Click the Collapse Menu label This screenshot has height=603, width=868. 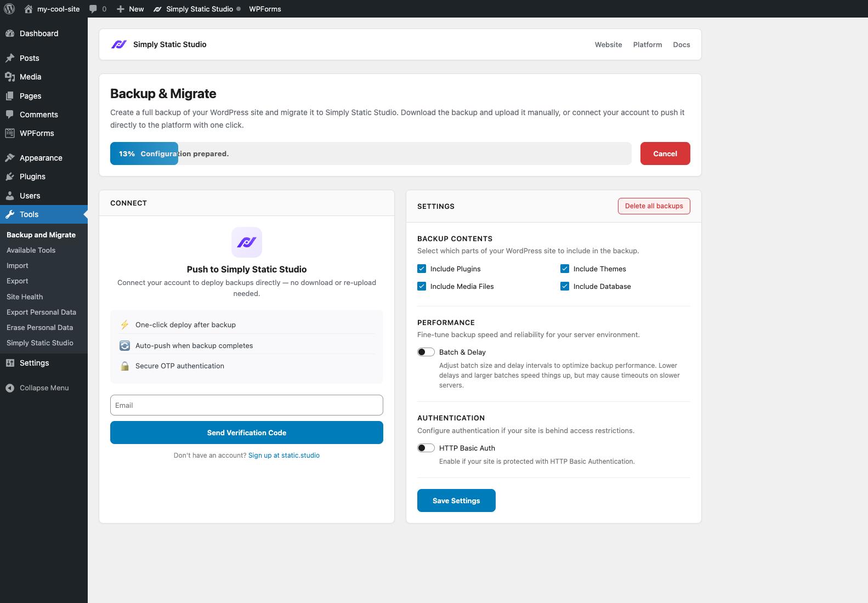tap(44, 388)
